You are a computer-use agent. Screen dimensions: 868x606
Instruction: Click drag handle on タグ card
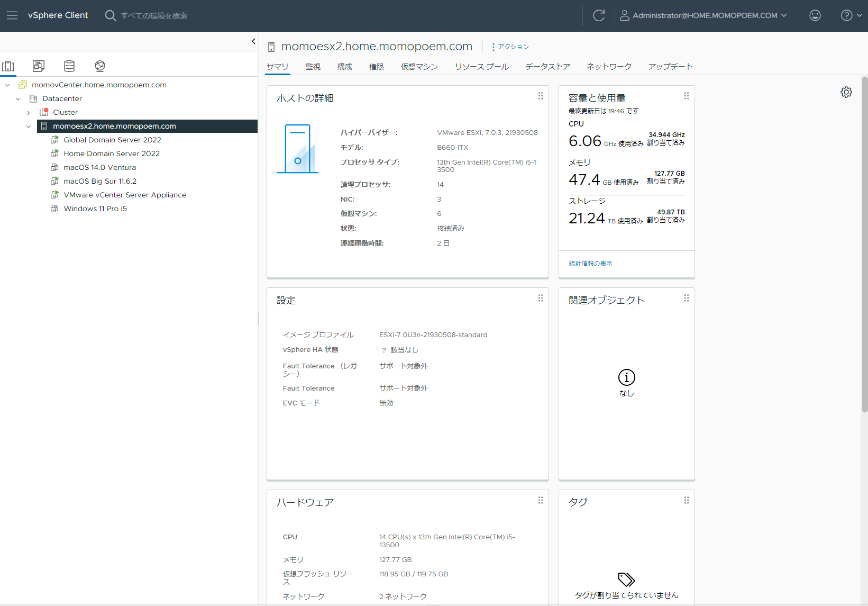[x=687, y=500]
